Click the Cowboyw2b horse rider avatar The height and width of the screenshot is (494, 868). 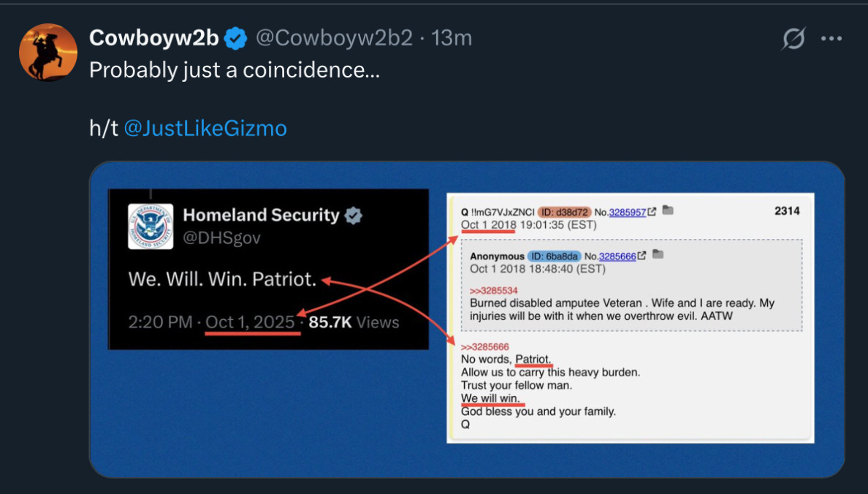coord(48,52)
